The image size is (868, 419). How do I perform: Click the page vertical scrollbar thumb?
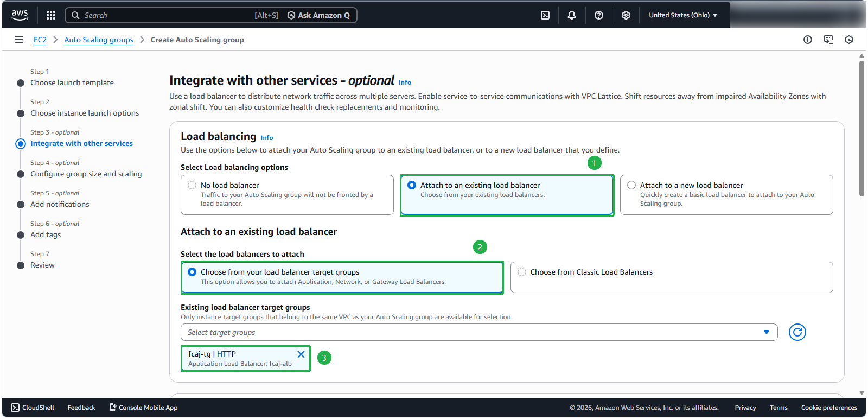click(861, 128)
